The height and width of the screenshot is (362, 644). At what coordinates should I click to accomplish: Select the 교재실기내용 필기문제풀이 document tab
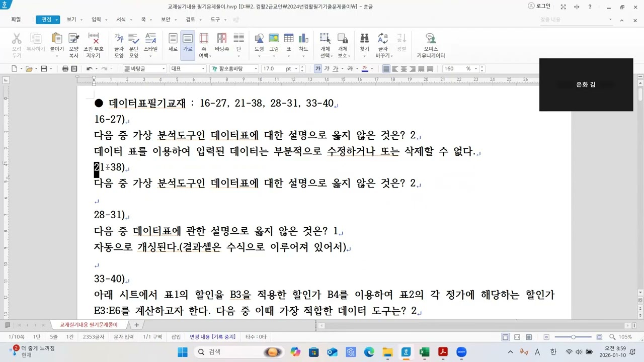pyautogui.click(x=89, y=325)
